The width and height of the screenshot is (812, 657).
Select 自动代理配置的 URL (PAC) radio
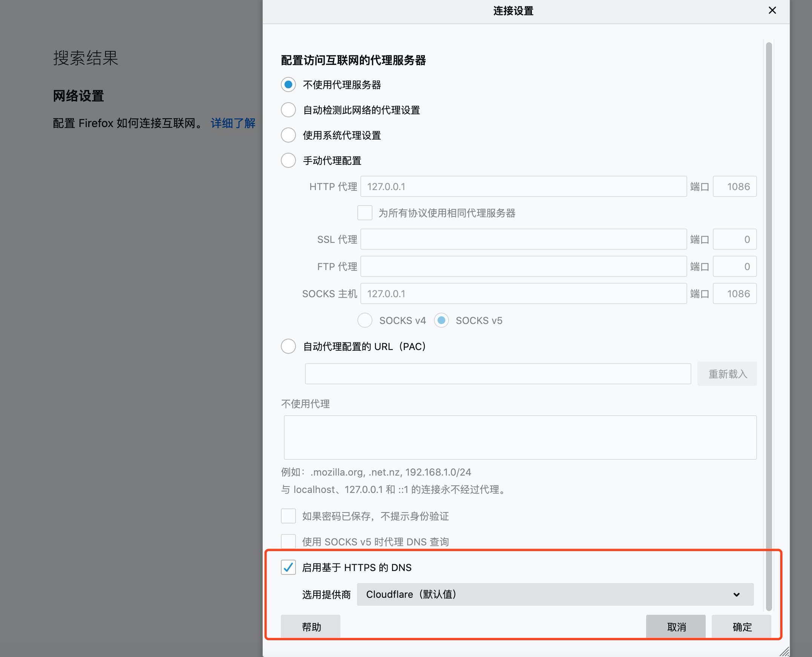pos(288,347)
